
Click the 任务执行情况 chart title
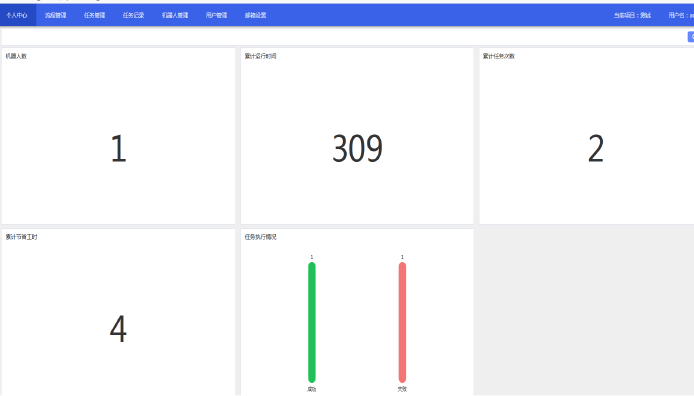click(x=260, y=237)
